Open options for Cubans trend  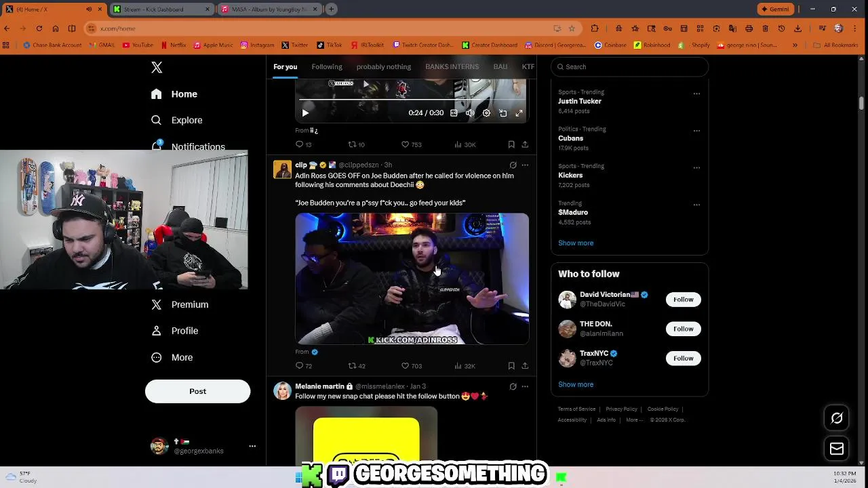pos(696,131)
